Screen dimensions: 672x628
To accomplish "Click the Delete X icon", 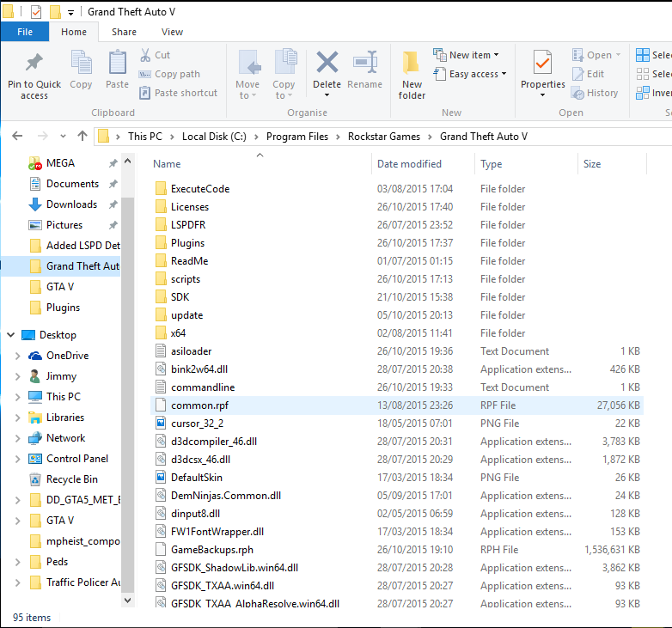I will click(x=327, y=63).
